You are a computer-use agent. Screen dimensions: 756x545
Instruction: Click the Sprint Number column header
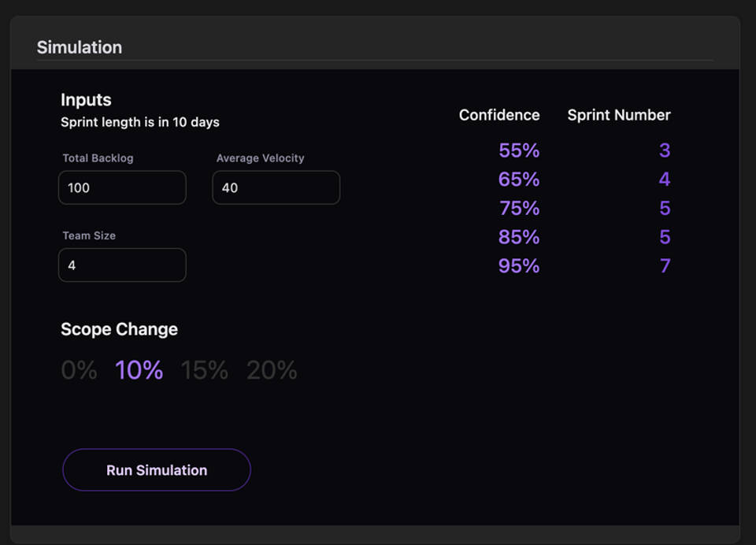(619, 115)
